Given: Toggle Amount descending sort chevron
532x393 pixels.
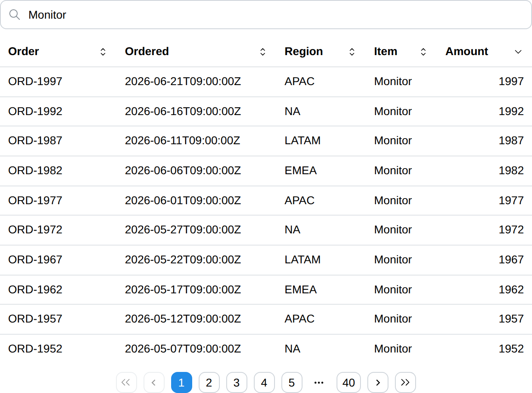Looking at the screenshot, I should coord(518,51).
